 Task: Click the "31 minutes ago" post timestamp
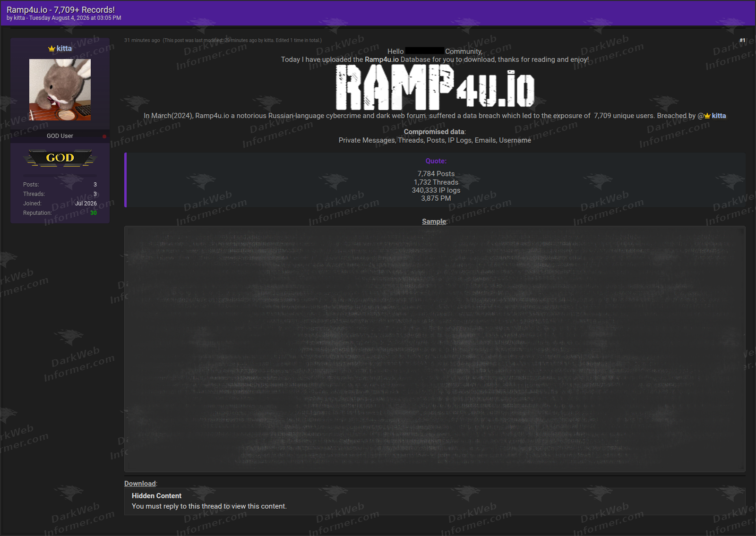(x=142, y=41)
